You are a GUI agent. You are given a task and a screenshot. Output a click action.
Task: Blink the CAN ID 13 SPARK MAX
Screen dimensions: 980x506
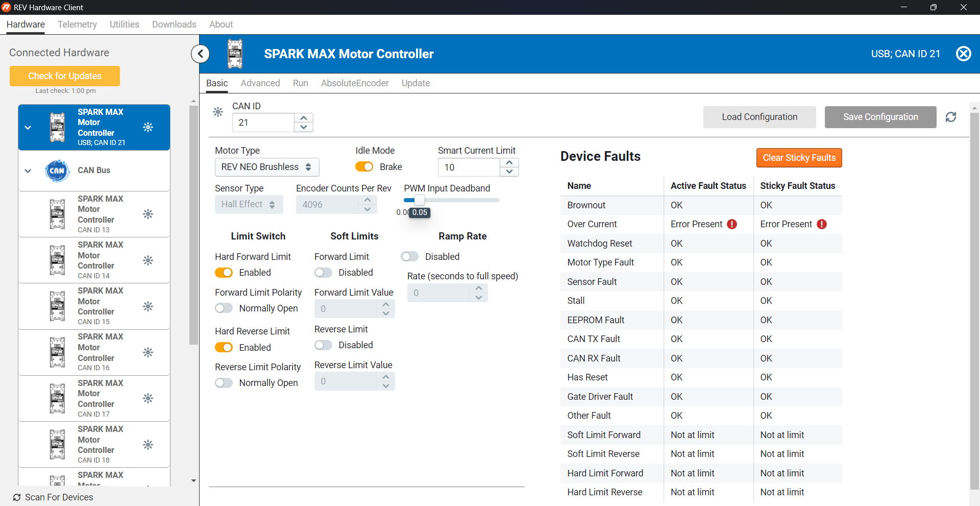tap(148, 214)
